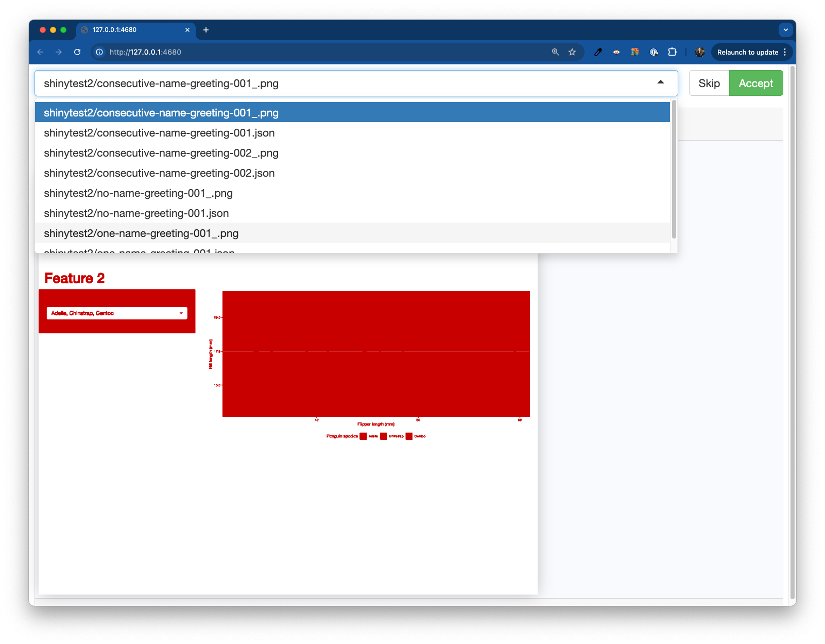
Task: Select consecutive-name-greeting-001.json option
Action: [x=159, y=133]
